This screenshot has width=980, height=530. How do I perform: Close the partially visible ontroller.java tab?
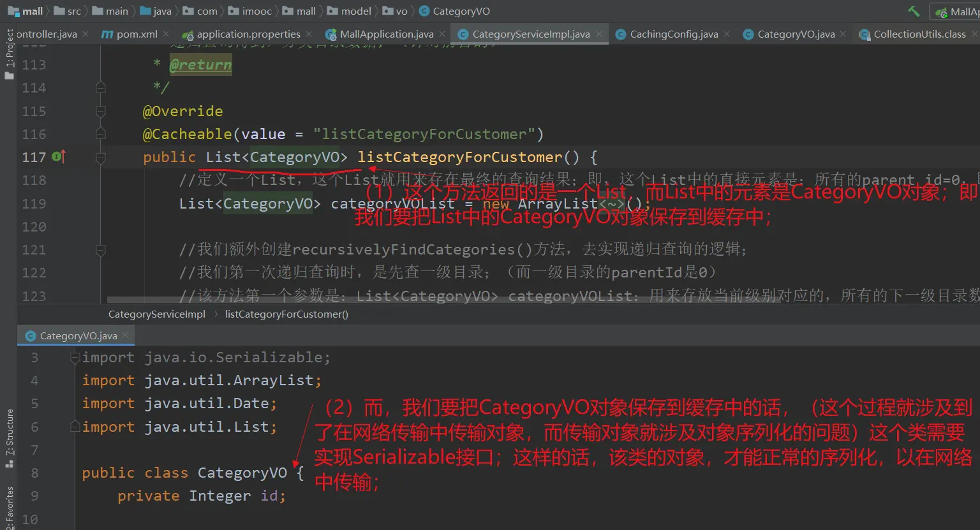point(85,34)
